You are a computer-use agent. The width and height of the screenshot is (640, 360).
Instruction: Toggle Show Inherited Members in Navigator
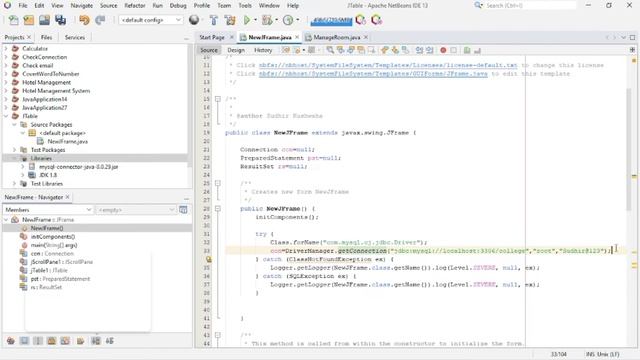(11, 341)
